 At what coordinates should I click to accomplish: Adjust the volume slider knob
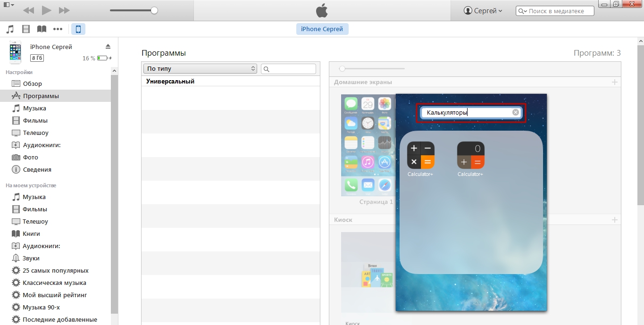click(154, 10)
